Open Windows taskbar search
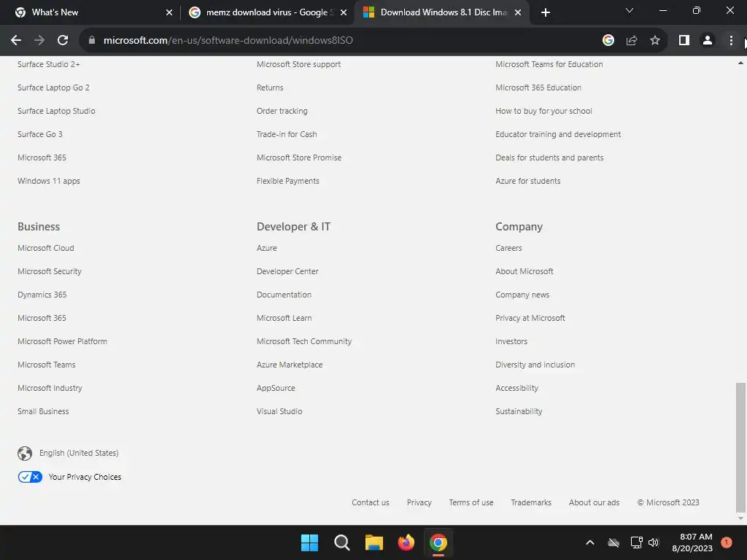 click(342, 542)
